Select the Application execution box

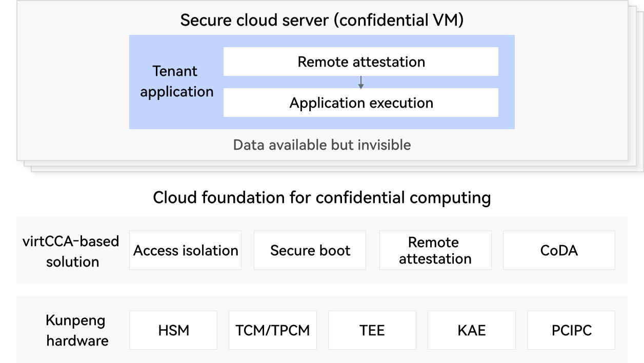pyautogui.click(x=361, y=103)
